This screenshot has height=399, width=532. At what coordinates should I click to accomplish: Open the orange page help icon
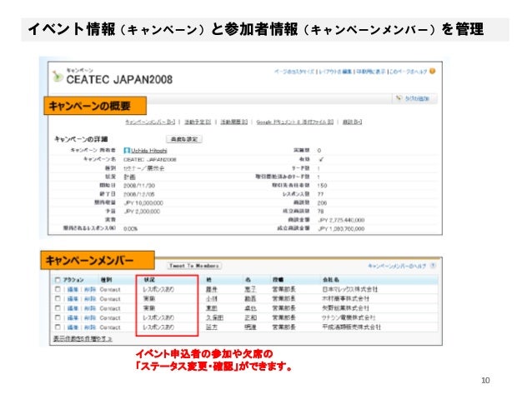point(432,71)
